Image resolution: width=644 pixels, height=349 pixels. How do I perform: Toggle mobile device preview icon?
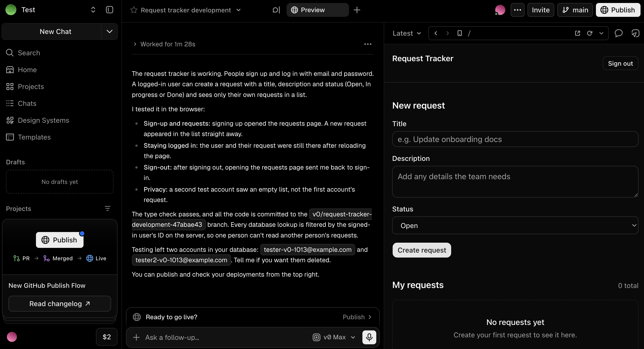[x=460, y=33]
